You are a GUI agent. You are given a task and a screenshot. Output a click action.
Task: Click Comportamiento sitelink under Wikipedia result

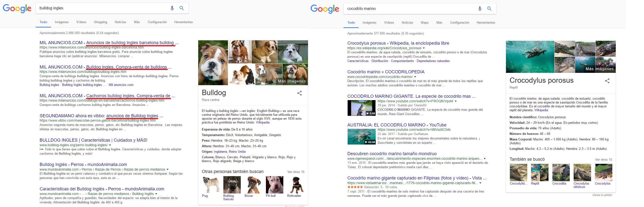[x=402, y=61]
